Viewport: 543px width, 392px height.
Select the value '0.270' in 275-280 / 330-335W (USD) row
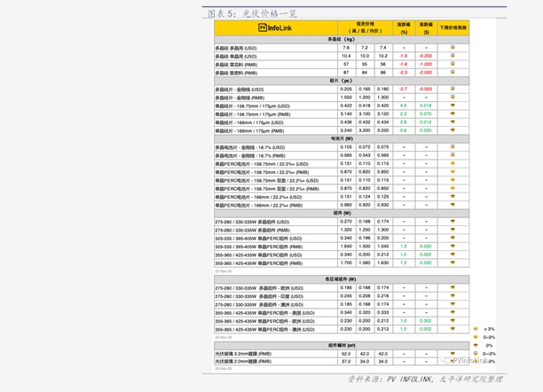point(346,222)
